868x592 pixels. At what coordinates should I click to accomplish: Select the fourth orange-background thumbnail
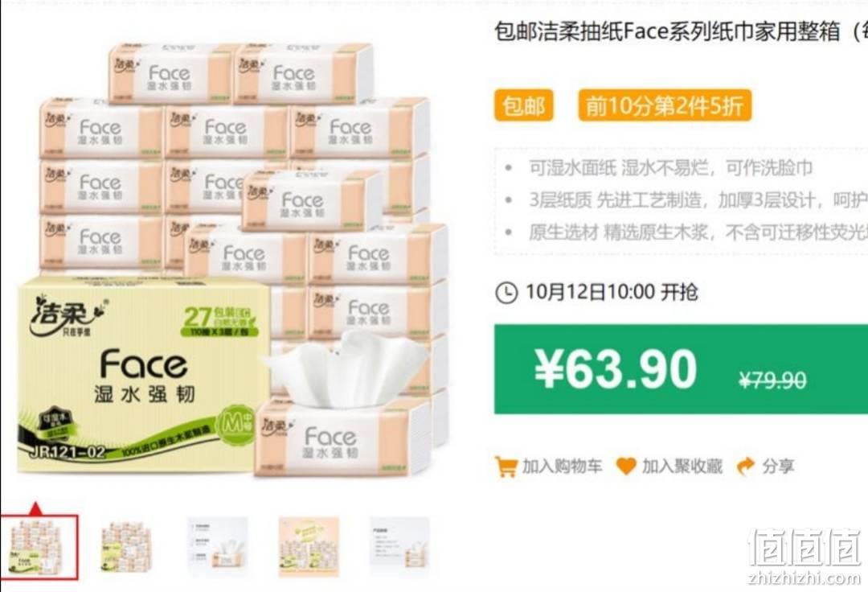click(x=309, y=547)
